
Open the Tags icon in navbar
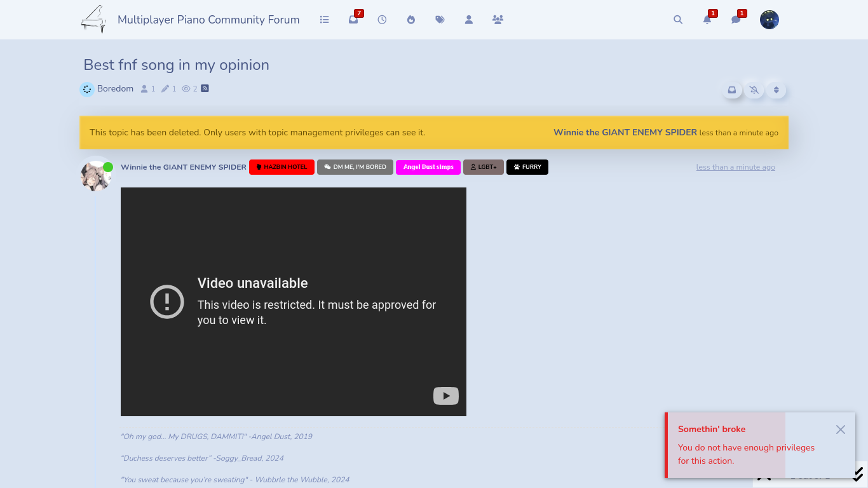tap(440, 20)
